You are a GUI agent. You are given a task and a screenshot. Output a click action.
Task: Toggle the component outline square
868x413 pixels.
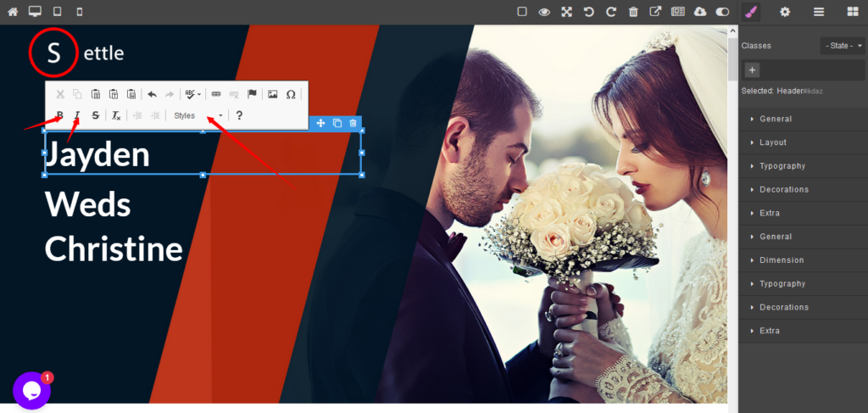(x=522, y=12)
